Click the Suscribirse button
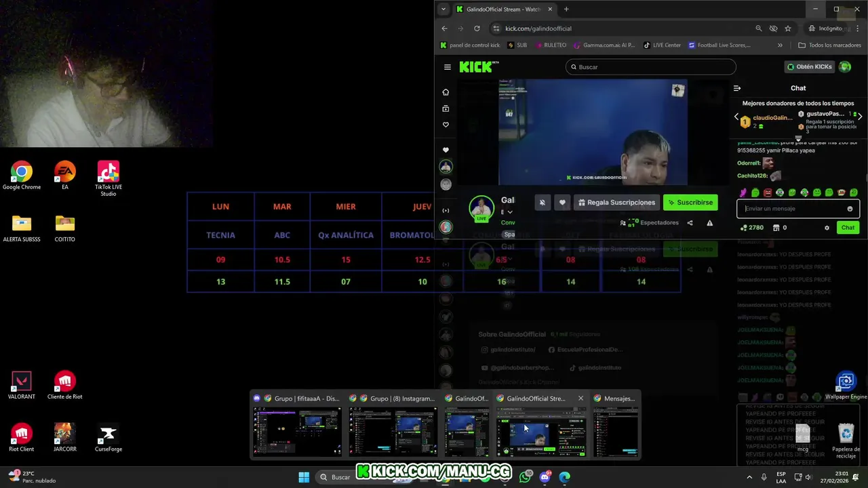 coord(690,202)
